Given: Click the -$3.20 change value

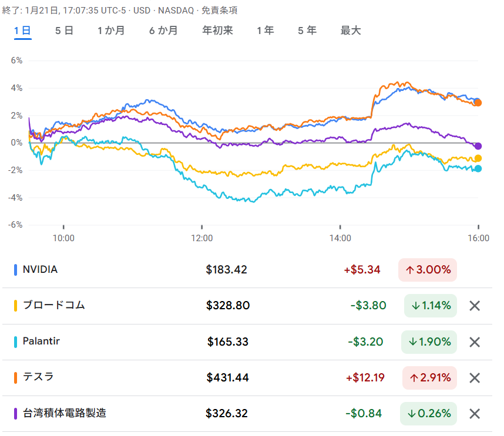Looking at the screenshot, I should coord(365,342).
